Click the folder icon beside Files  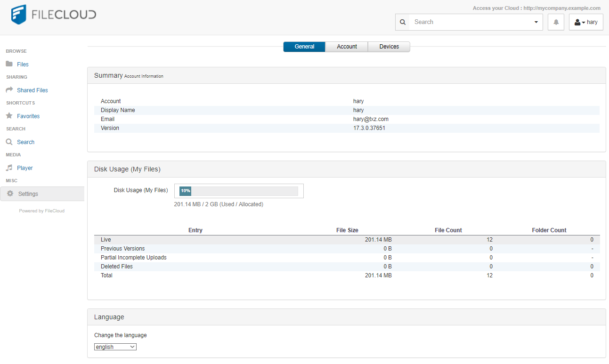coord(9,64)
